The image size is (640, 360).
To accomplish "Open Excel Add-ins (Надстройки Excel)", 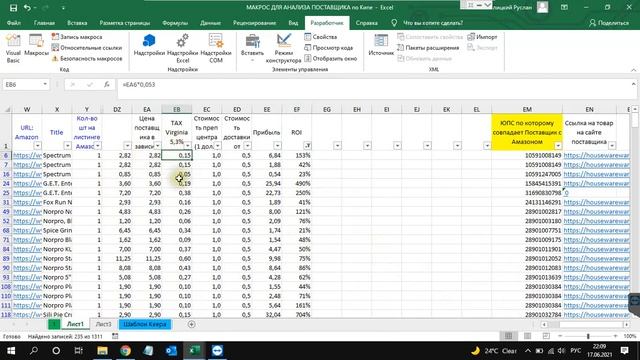I will point(182,48).
